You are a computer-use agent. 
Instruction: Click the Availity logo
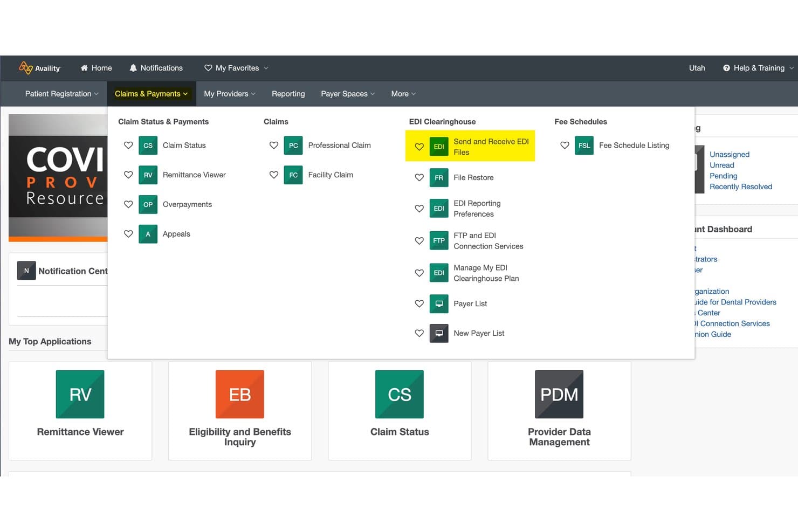[40, 68]
